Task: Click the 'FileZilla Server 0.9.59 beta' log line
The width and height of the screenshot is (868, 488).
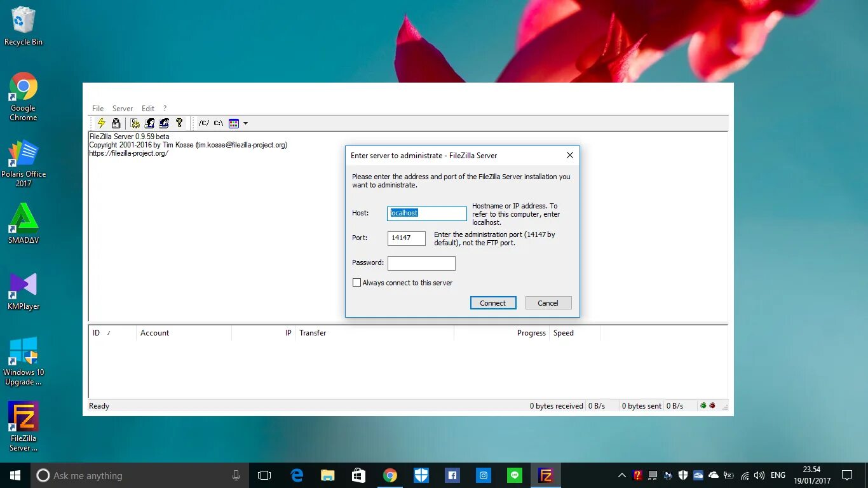Action: [x=129, y=137]
